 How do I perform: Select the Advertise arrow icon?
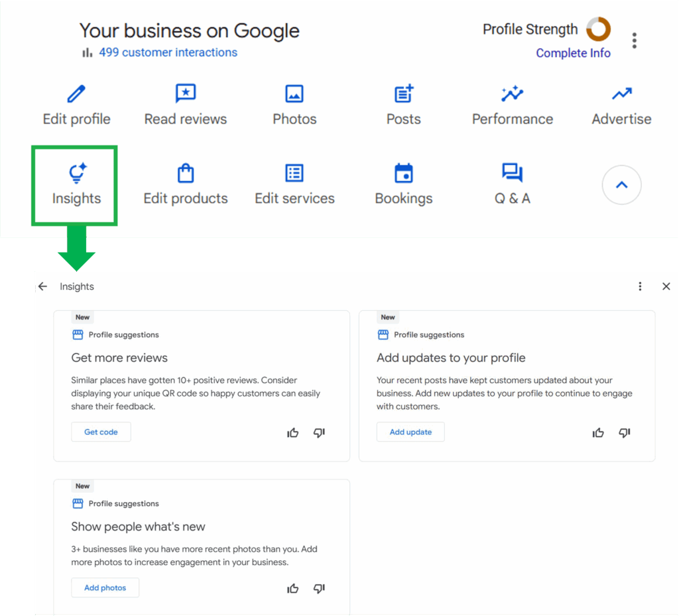pos(621,93)
